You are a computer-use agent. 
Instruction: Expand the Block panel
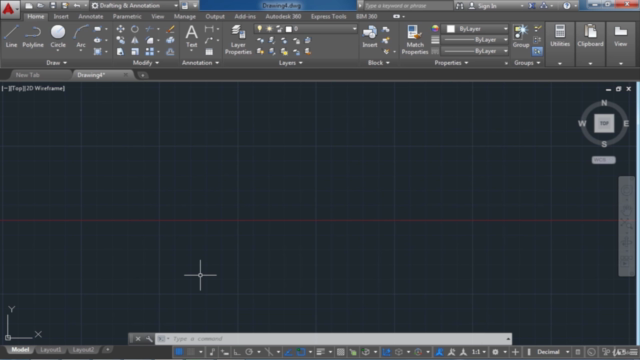tap(379, 63)
